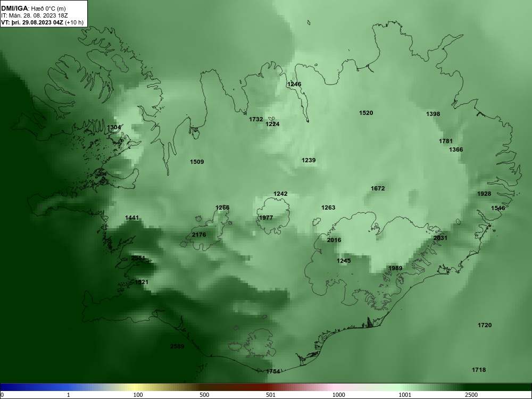532x399 pixels.
Task: Select the 1441 label in the west
Action: pos(132,218)
